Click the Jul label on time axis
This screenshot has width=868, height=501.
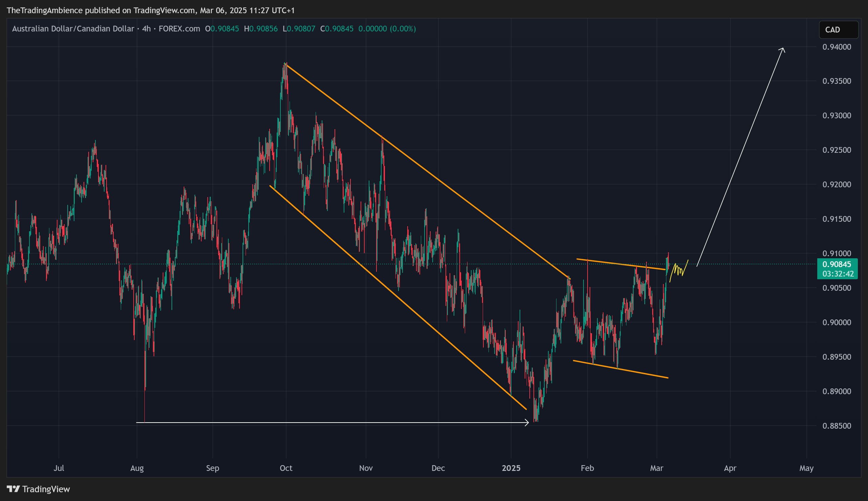click(x=59, y=468)
